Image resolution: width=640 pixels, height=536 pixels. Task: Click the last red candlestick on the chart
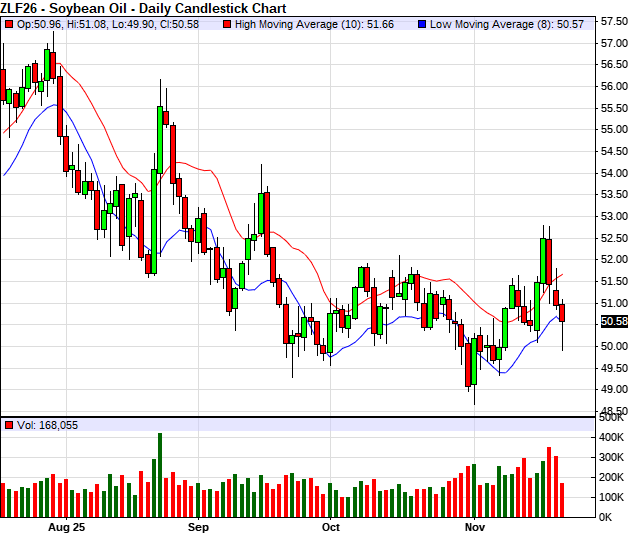pyautogui.click(x=562, y=313)
